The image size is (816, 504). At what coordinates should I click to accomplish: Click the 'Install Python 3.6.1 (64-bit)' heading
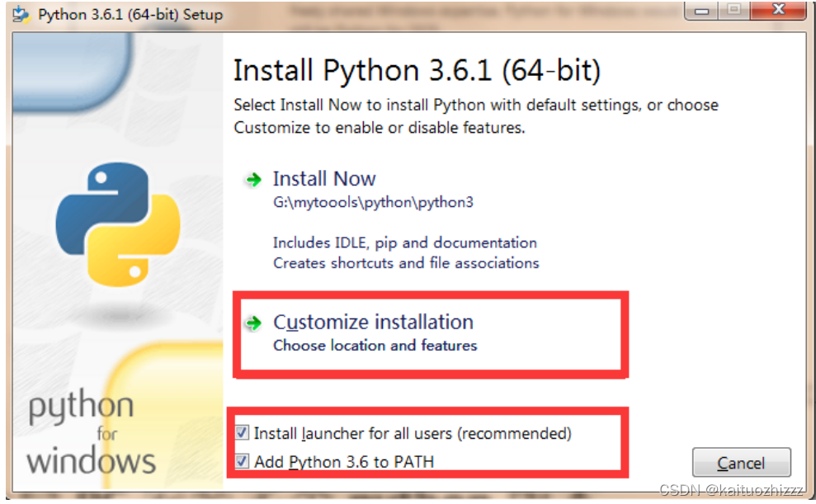[417, 70]
